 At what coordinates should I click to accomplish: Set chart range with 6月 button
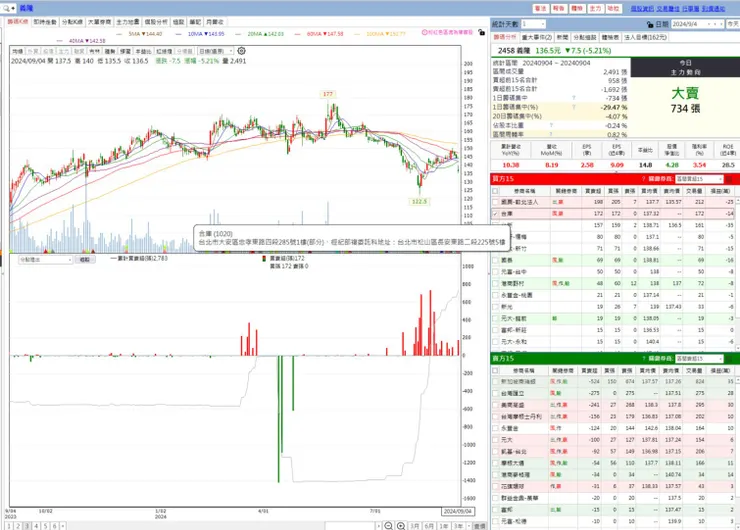point(429,526)
